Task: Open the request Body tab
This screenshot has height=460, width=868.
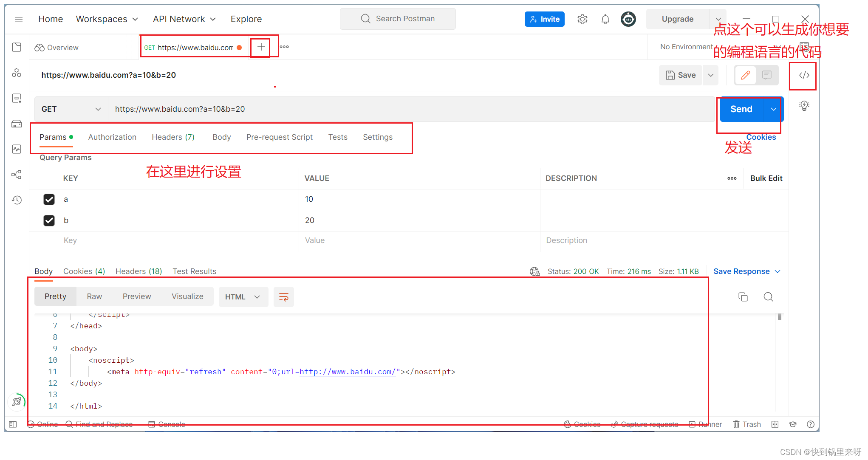Action: click(222, 137)
